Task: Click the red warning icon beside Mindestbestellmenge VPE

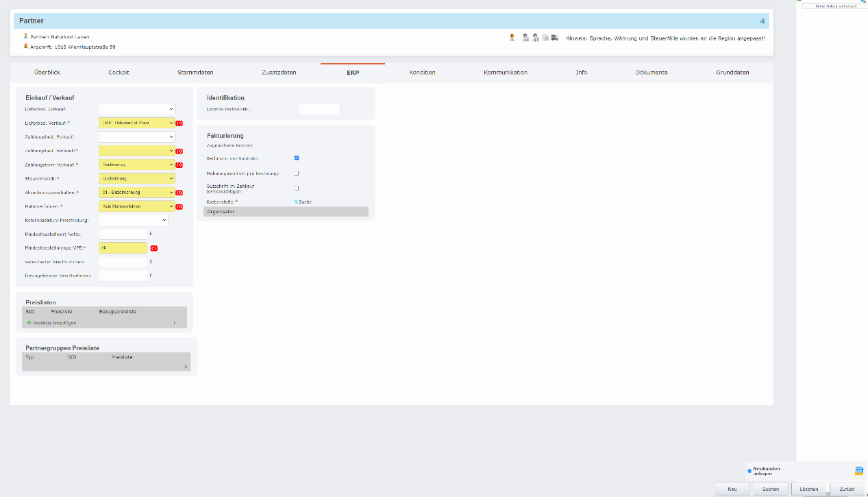Action: [154, 248]
